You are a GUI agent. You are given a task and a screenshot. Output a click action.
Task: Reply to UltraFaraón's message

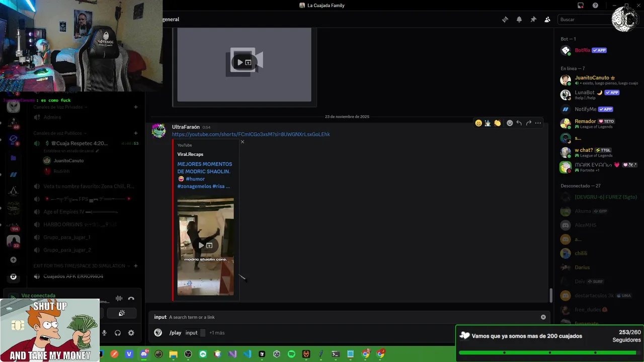click(519, 123)
